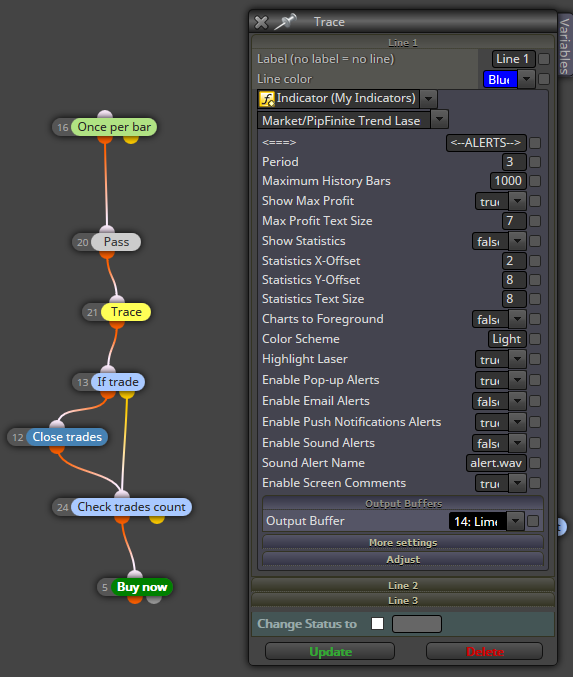Open the Output Buffer dropdown
This screenshot has width=573, height=677.
[x=515, y=521]
